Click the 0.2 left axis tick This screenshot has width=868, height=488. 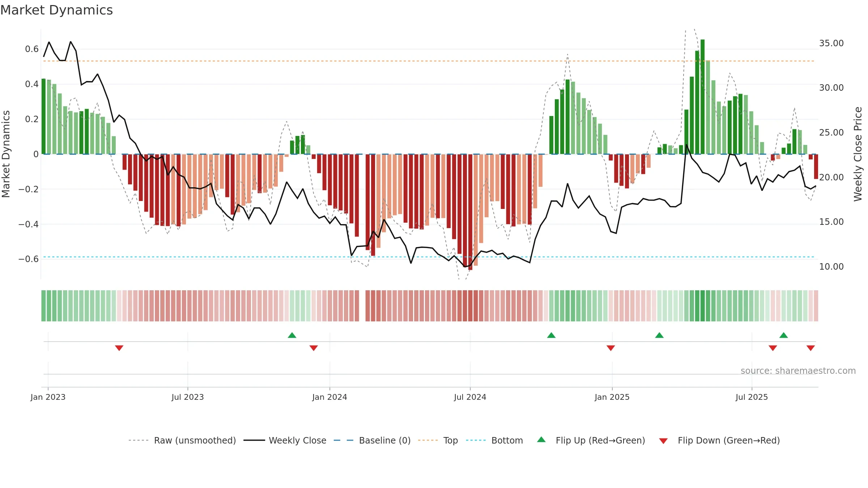32,119
